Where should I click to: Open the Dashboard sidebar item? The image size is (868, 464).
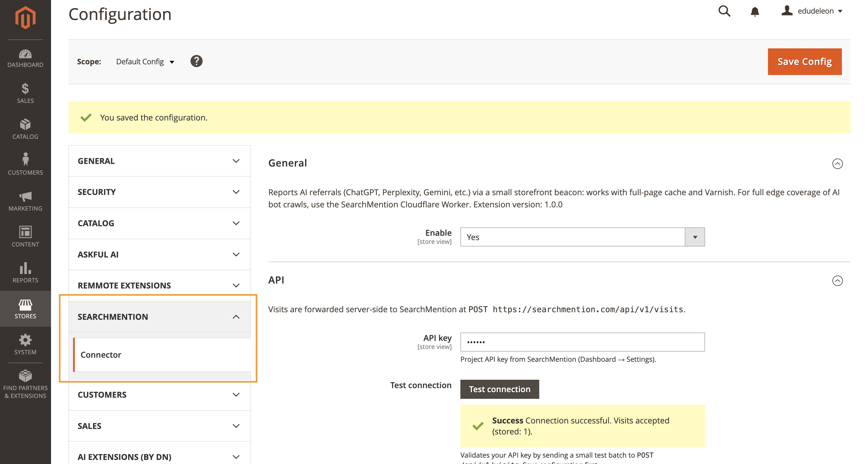click(x=25, y=59)
